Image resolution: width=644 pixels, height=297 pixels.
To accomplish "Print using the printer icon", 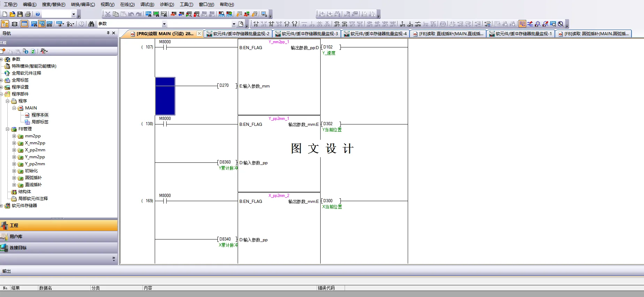I will point(28,14).
